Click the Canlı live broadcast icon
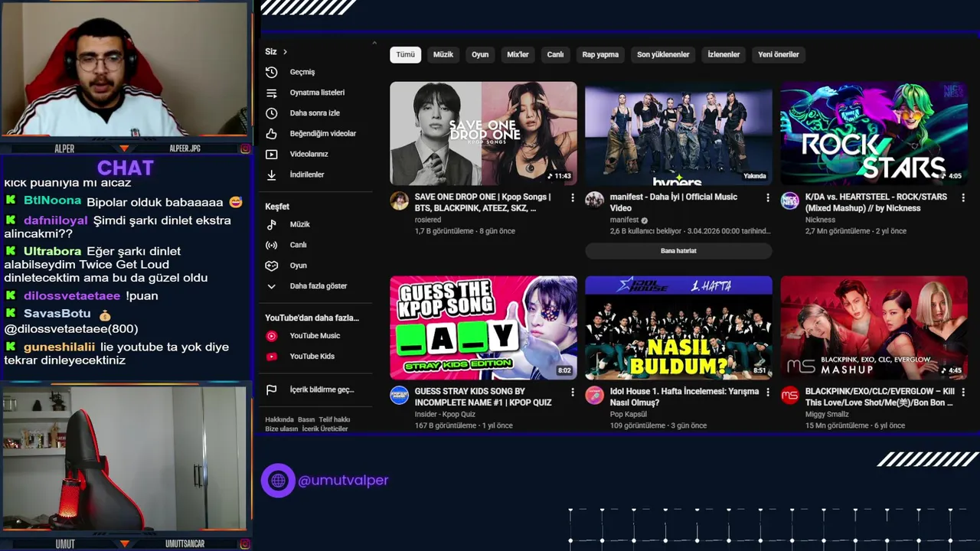Image resolution: width=980 pixels, height=551 pixels. pos(271,245)
